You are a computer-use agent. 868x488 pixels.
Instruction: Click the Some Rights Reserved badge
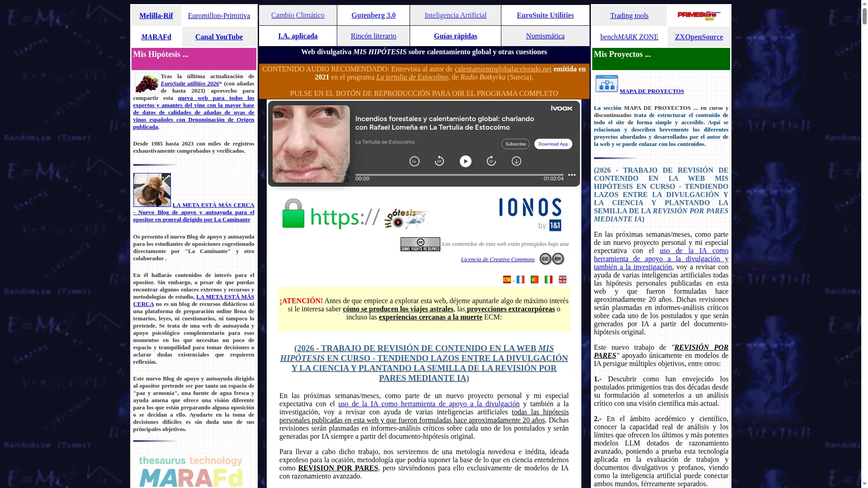coord(420,244)
